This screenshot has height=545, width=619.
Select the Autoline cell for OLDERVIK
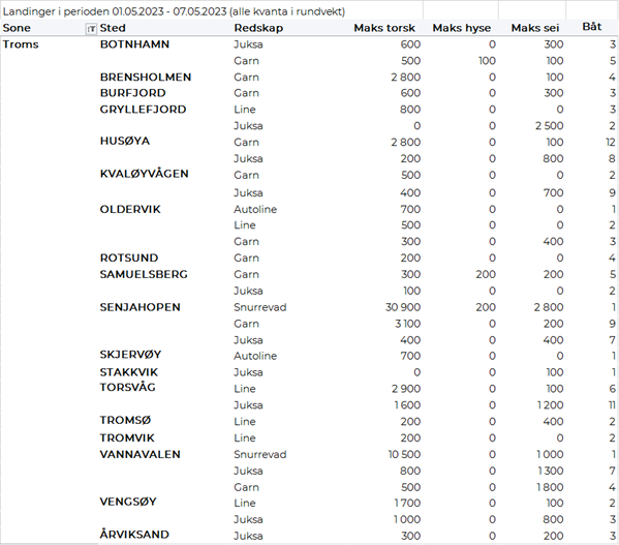[255, 210]
